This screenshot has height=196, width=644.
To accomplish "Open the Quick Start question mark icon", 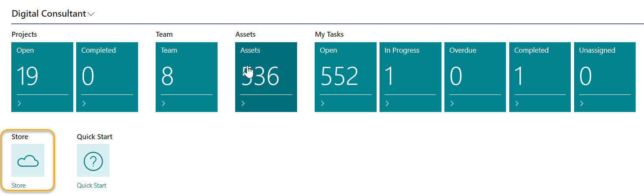I will [93, 160].
